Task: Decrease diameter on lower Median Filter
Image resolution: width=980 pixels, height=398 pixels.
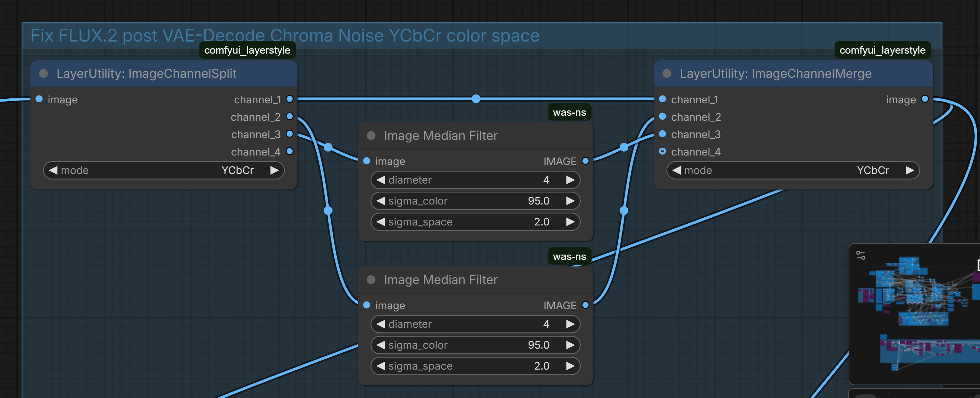Action: pyautogui.click(x=380, y=324)
